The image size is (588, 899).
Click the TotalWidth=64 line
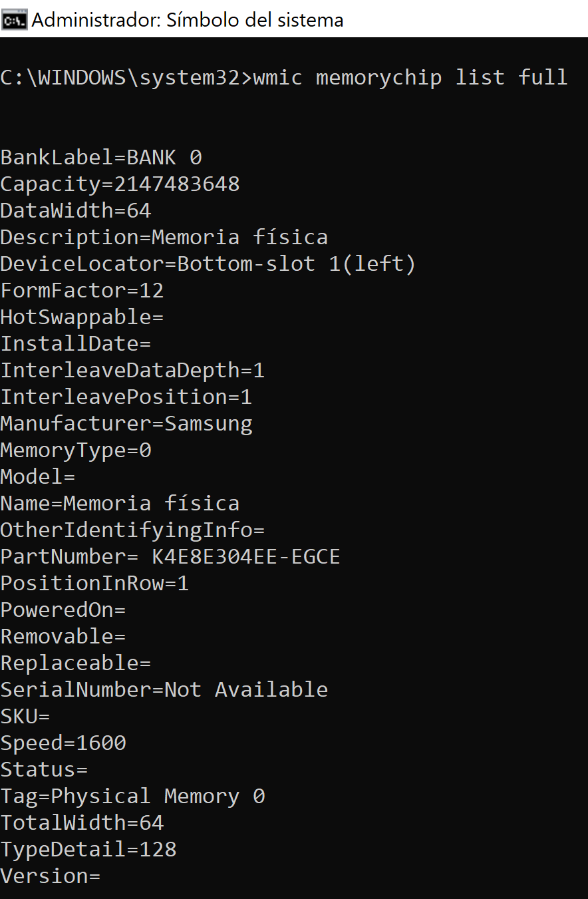pyautogui.click(x=82, y=823)
